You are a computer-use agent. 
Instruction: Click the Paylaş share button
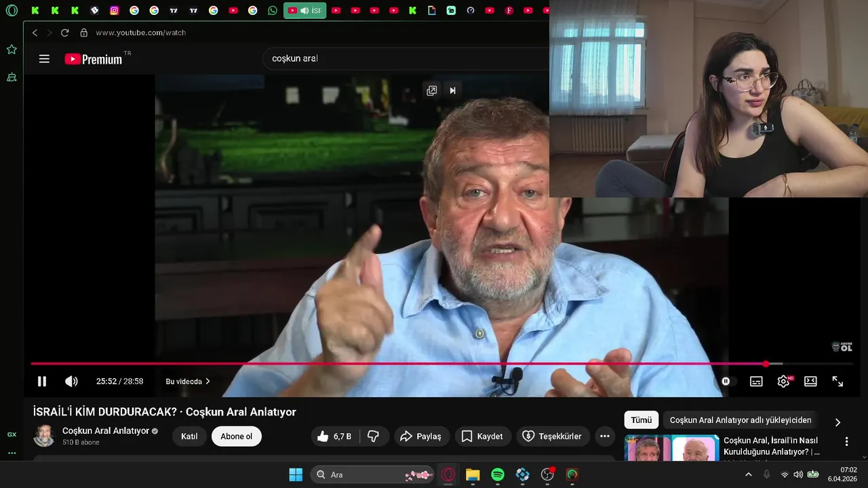(x=420, y=436)
